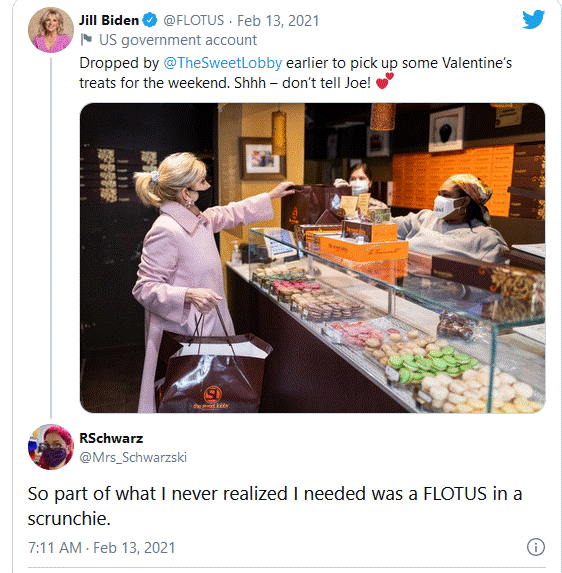
Task: Click the @Mrs_Schwarzski handle
Action: pos(133,457)
